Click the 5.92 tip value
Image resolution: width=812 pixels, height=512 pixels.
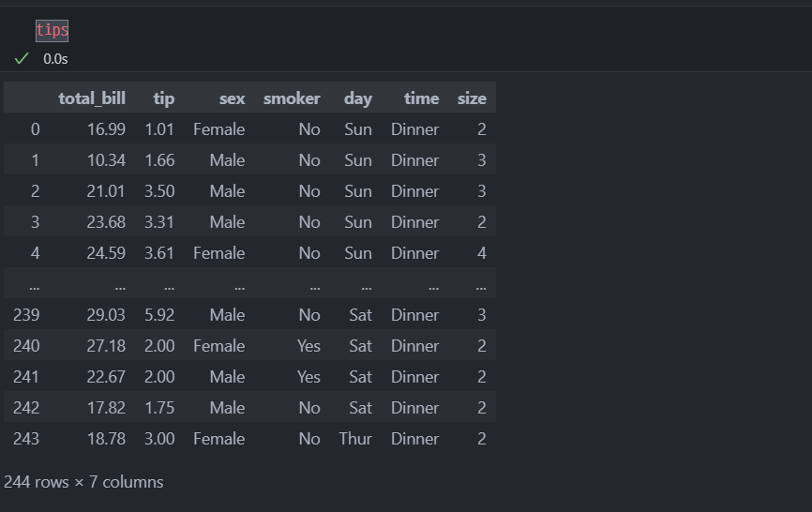point(159,315)
